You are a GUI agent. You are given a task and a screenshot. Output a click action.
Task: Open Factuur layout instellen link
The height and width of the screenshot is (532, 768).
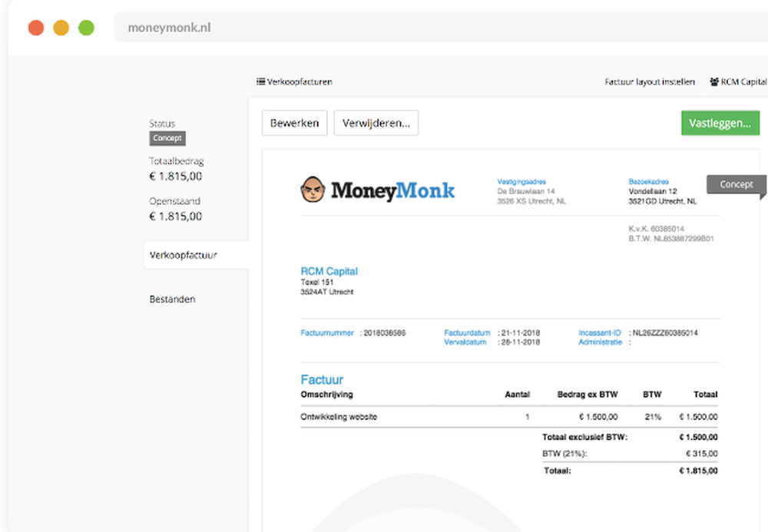[650, 81]
